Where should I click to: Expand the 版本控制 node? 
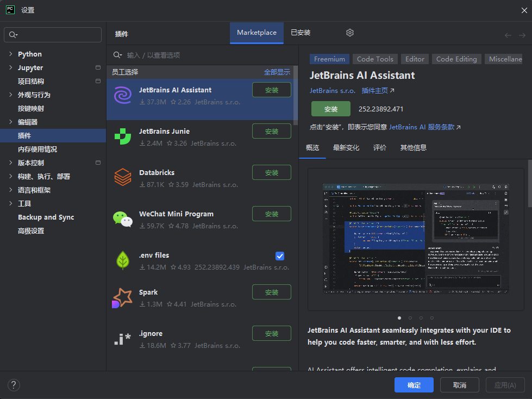click(10, 163)
